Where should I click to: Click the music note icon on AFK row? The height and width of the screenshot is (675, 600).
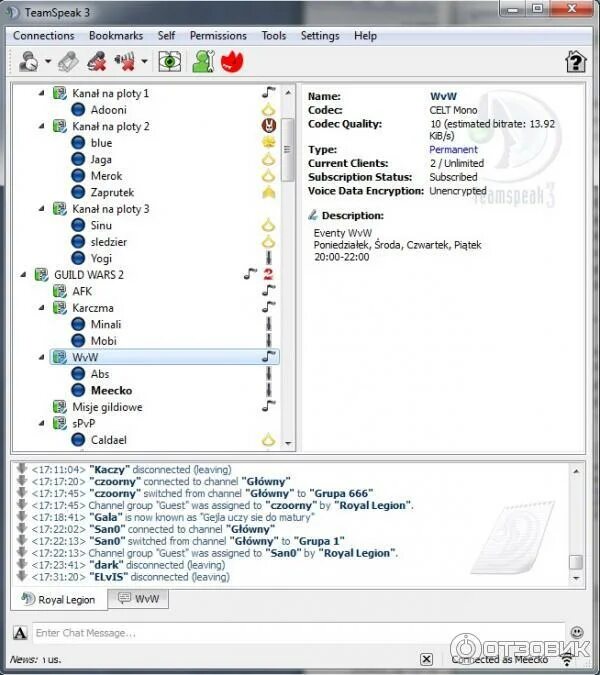point(269,291)
